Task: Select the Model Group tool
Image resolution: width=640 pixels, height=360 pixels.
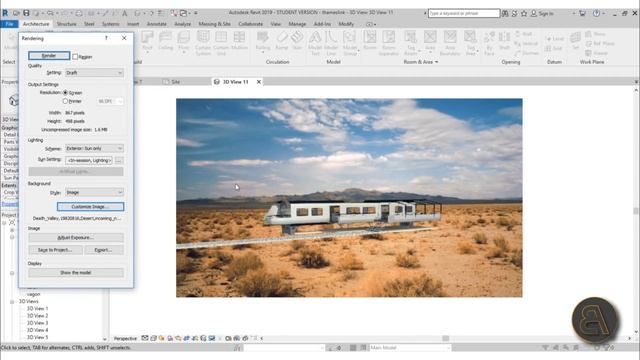Action: 350,43
